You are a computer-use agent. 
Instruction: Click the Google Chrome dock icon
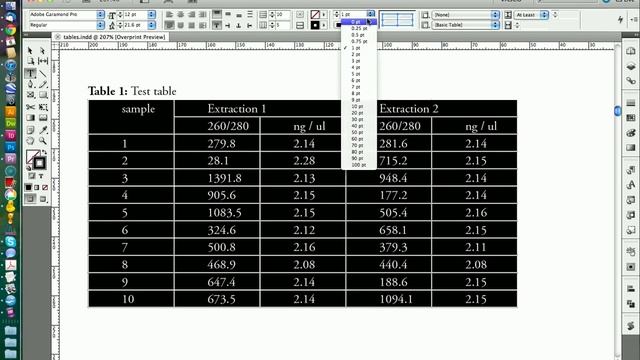pyautogui.click(x=10, y=30)
